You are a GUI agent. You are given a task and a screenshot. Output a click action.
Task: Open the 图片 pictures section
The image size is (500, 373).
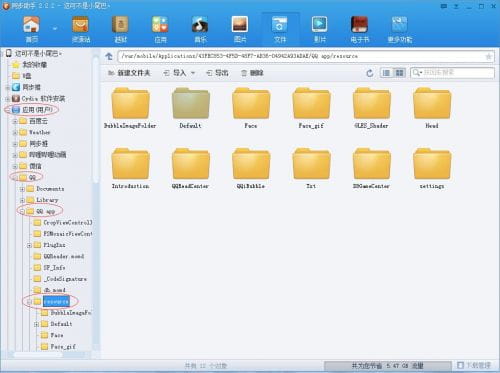240,29
